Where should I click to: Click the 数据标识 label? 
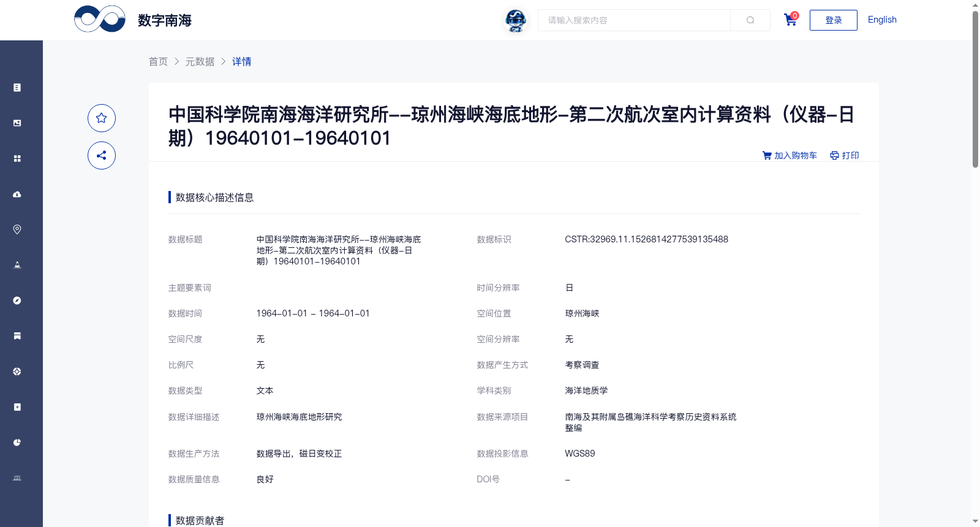point(494,239)
